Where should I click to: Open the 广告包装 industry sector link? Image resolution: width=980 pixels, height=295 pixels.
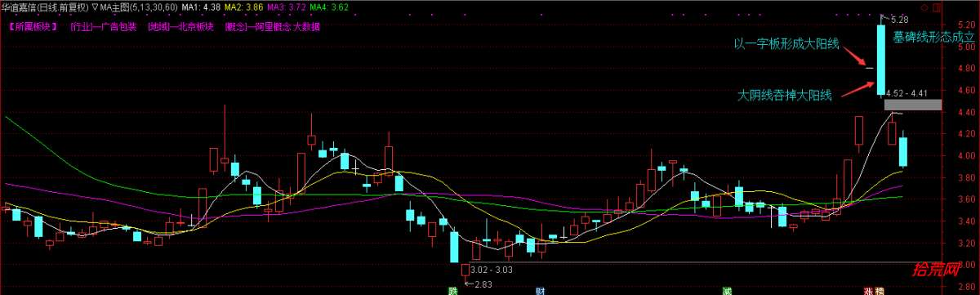[x=118, y=26]
